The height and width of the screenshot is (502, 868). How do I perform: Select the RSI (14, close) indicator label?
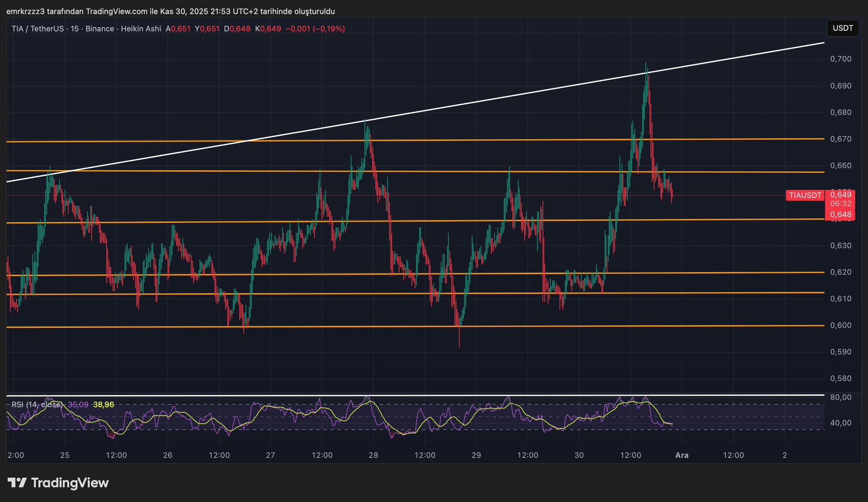tap(36, 405)
